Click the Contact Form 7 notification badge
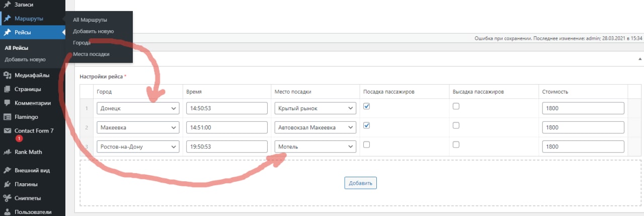 click(x=19, y=138)
